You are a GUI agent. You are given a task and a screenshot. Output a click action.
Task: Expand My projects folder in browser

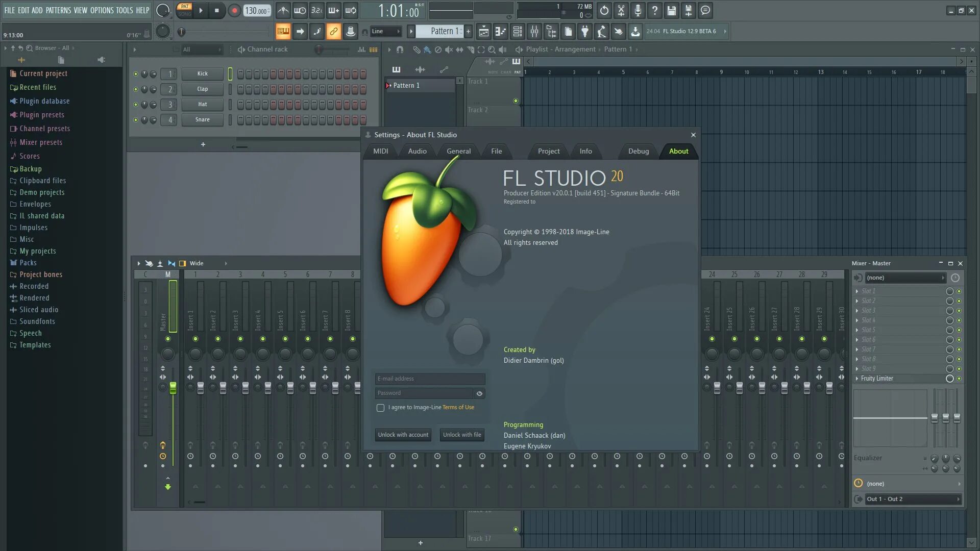(x=37, y=251)
